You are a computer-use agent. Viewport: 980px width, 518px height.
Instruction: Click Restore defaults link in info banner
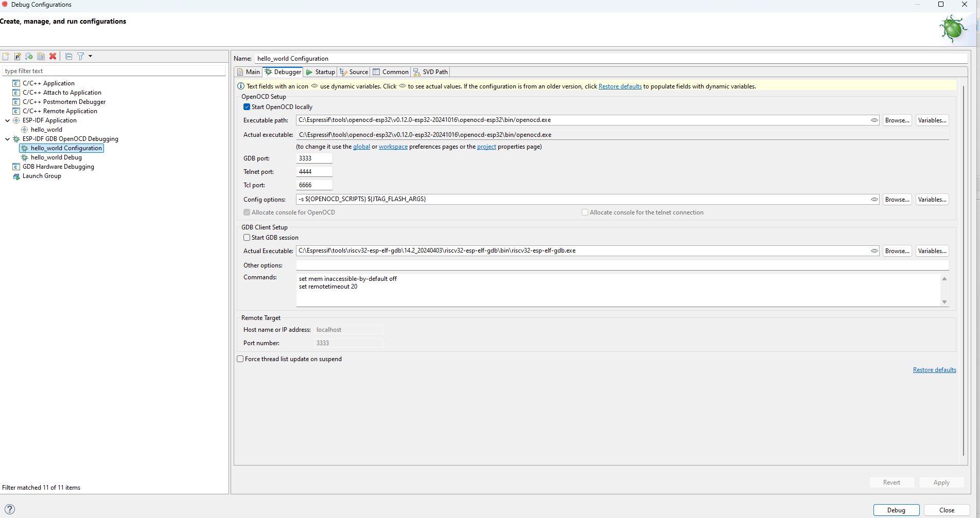click(x=620, y=86)
